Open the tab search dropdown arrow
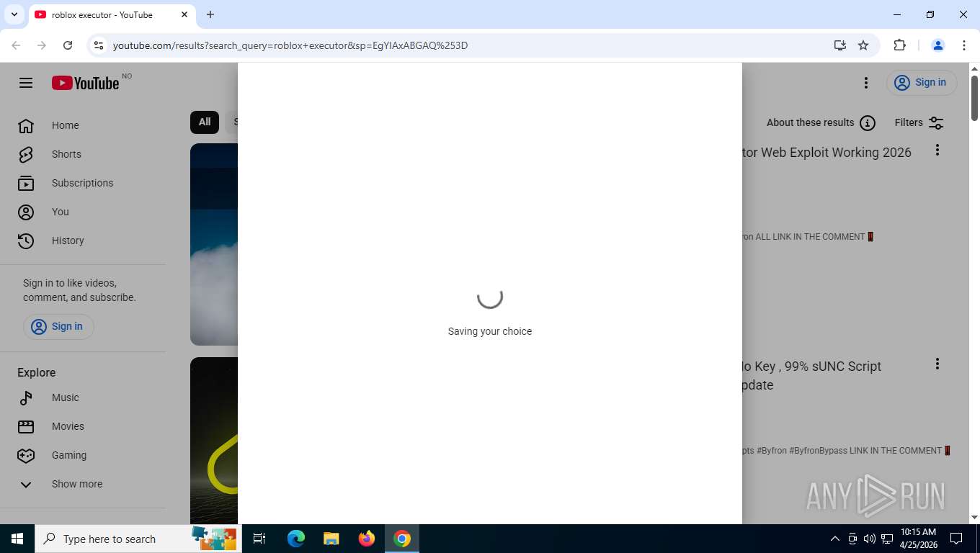 (14, 14)
